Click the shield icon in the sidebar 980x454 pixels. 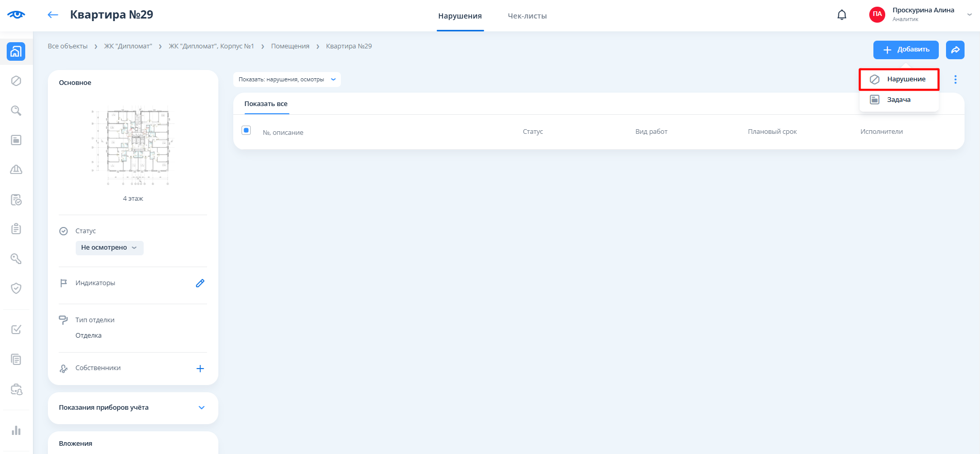(16, 288)
